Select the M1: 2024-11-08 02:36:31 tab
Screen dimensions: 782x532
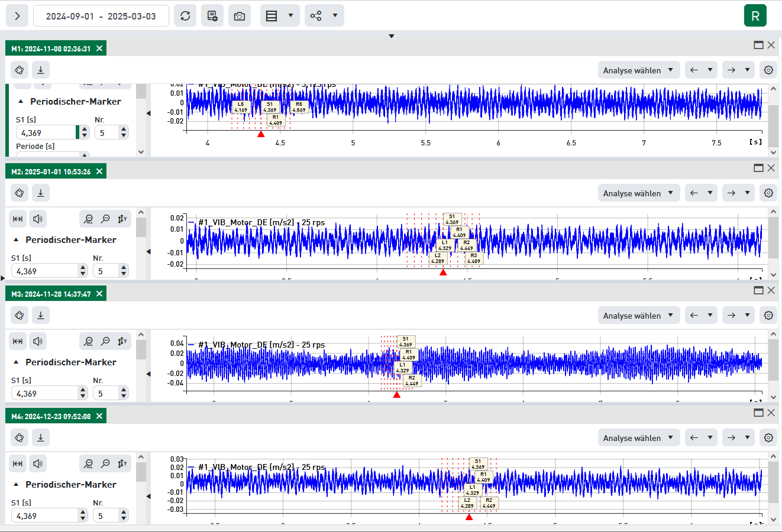point(51,49)
